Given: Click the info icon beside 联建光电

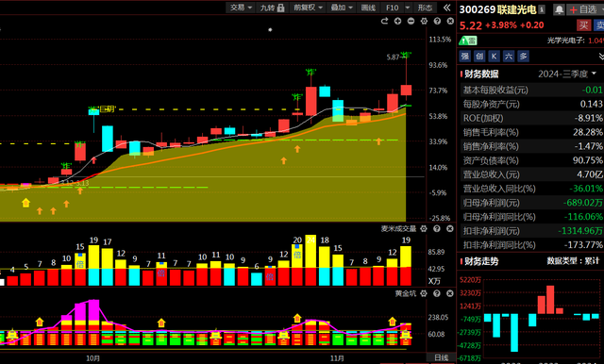Looking at the screenshot, I should (x=542, y=9).
